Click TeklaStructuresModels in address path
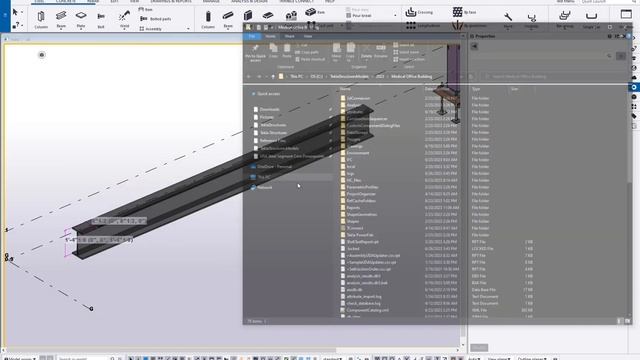This screenshot has width=640, height=360. pyautogui.click(x=349, y=76)
